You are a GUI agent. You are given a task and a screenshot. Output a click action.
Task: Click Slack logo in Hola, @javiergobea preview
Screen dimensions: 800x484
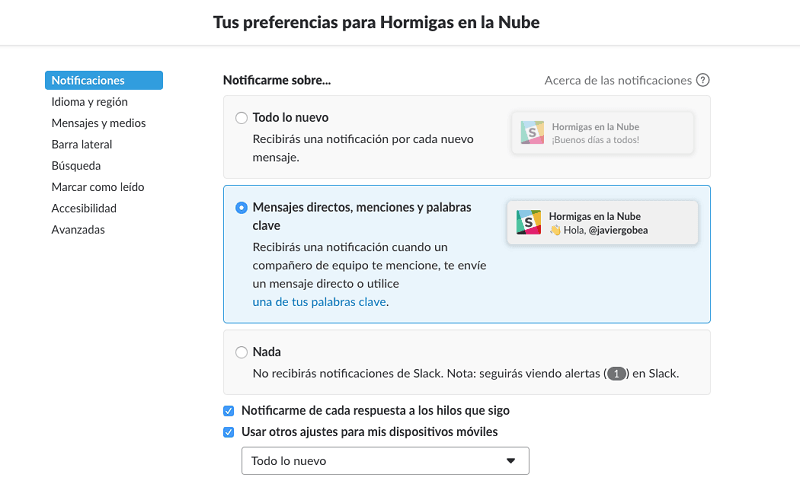click(x=529, y=222)
